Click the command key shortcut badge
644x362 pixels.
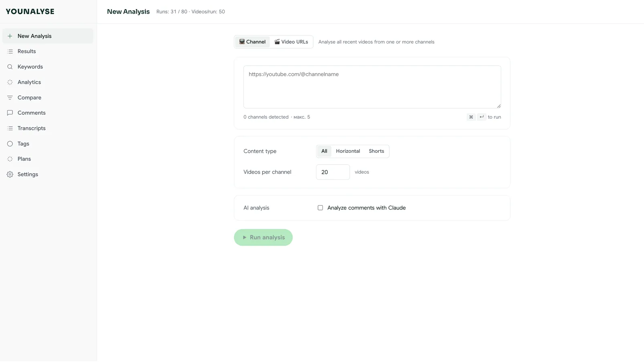[x=471, y=117]
